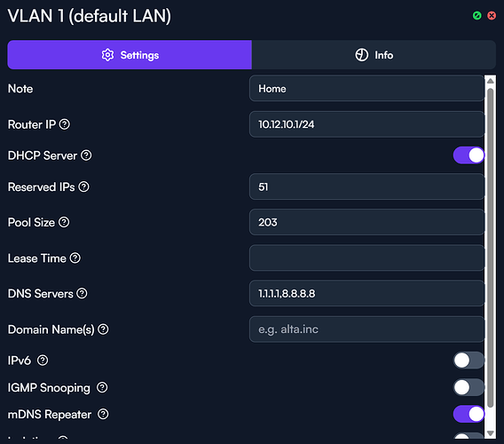This screenshot has height=444, width=504.
Task: Focus the empty Lease Time field
Action: [x=366, y=258]
